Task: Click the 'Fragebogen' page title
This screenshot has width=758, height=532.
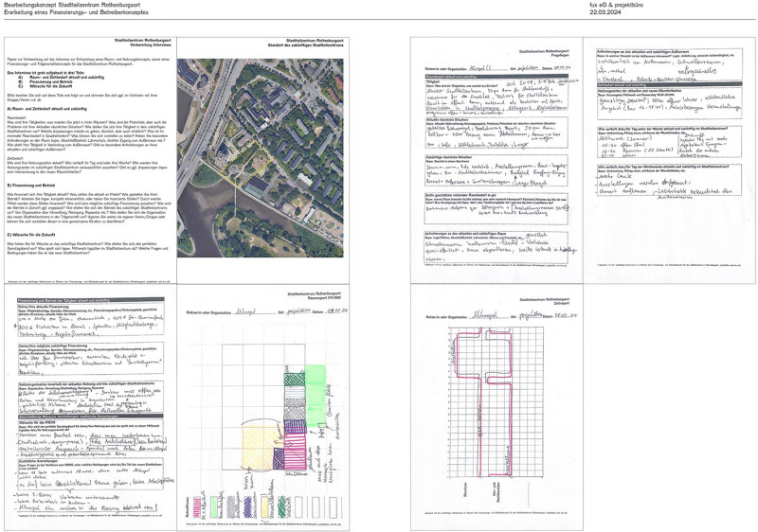Action: click(559, 55)
